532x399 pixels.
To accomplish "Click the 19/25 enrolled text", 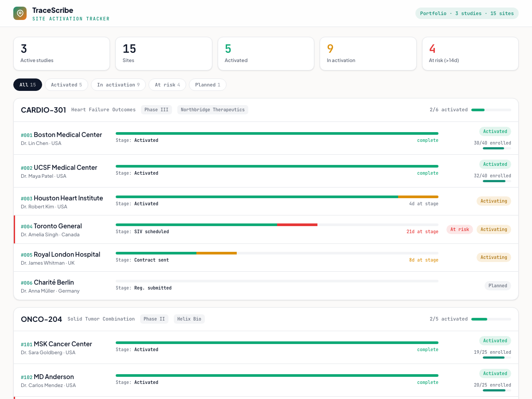I will [x=493, y=352].
